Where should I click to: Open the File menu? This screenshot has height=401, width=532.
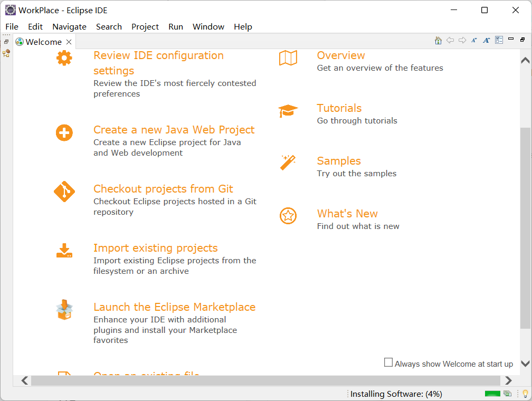tap(12, 27)
